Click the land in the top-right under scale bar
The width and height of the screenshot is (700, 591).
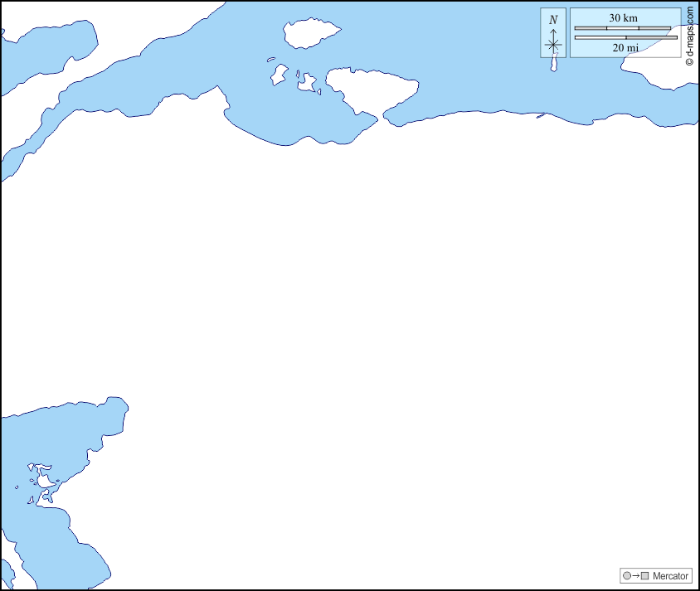672,73
